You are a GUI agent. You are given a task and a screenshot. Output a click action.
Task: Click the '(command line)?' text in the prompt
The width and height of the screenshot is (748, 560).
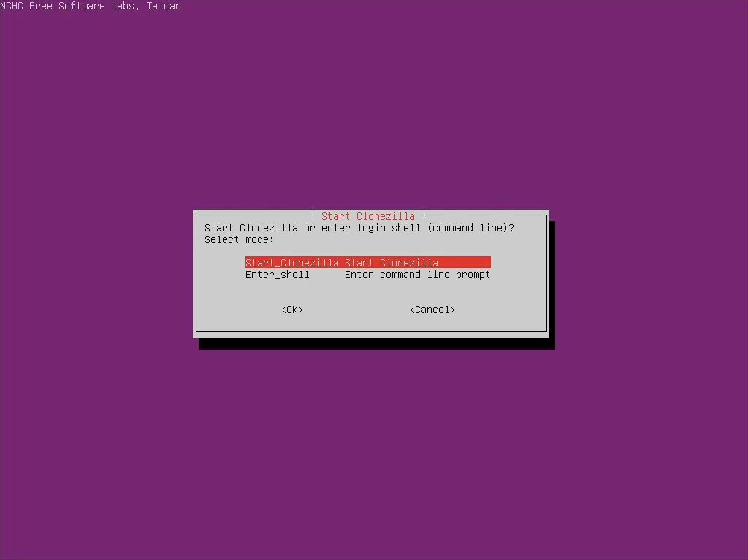point(470,228)
